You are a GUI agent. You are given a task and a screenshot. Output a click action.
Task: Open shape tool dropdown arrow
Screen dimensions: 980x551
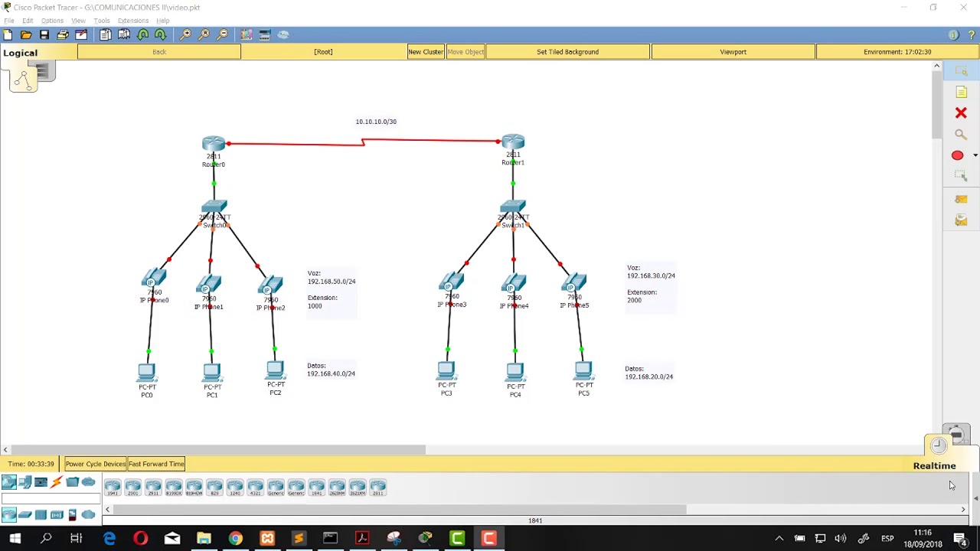click(x=975, y=155)
